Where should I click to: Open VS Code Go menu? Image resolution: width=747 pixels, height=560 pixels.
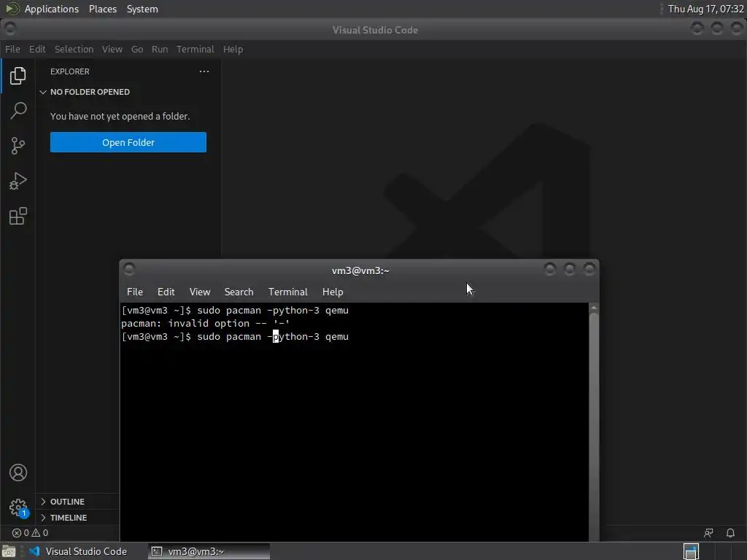coord(136,49)
